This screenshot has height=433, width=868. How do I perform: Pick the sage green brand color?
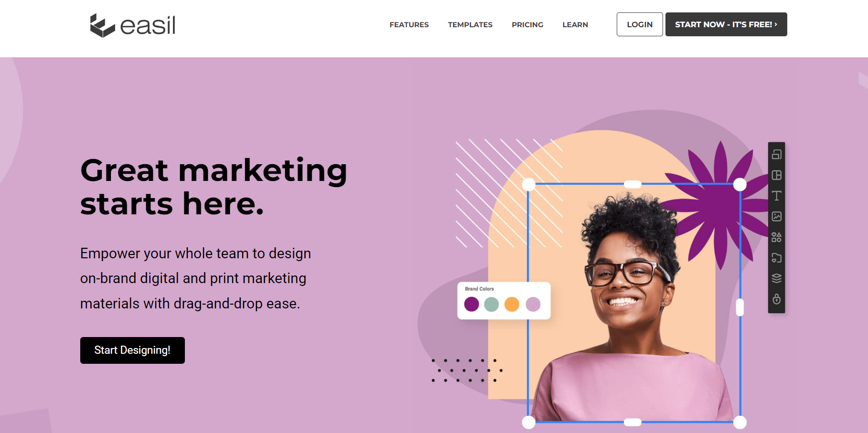[492, 304]
